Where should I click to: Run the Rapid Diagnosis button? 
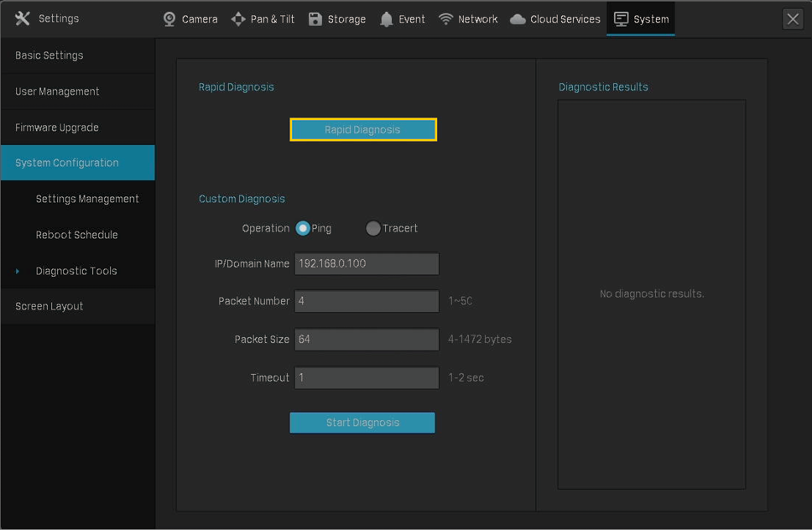[x=363, y=129]
